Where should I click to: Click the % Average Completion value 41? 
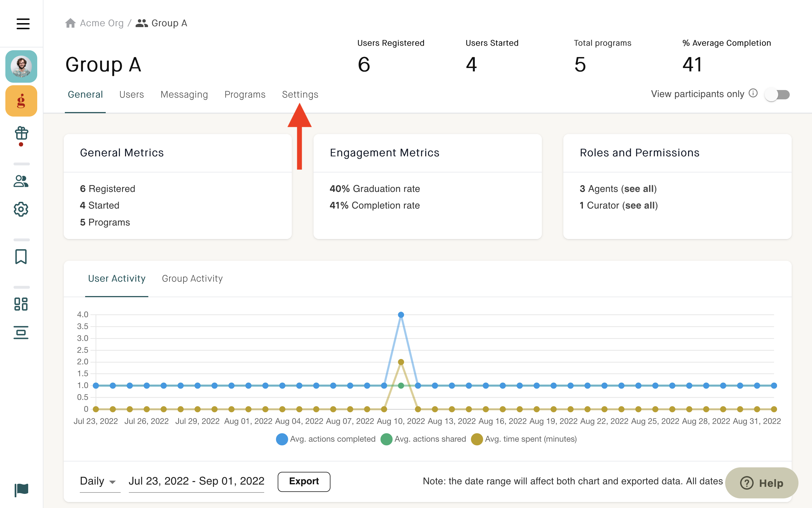692,65
